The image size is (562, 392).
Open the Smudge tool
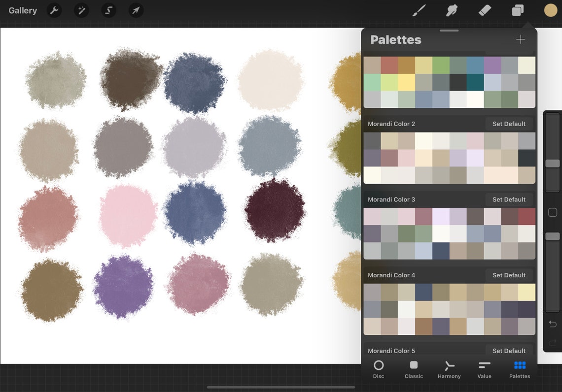pos(452,10)
